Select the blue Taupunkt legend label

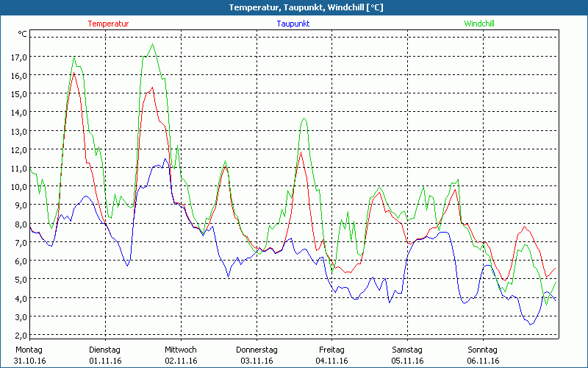click(x=293, y=24)
